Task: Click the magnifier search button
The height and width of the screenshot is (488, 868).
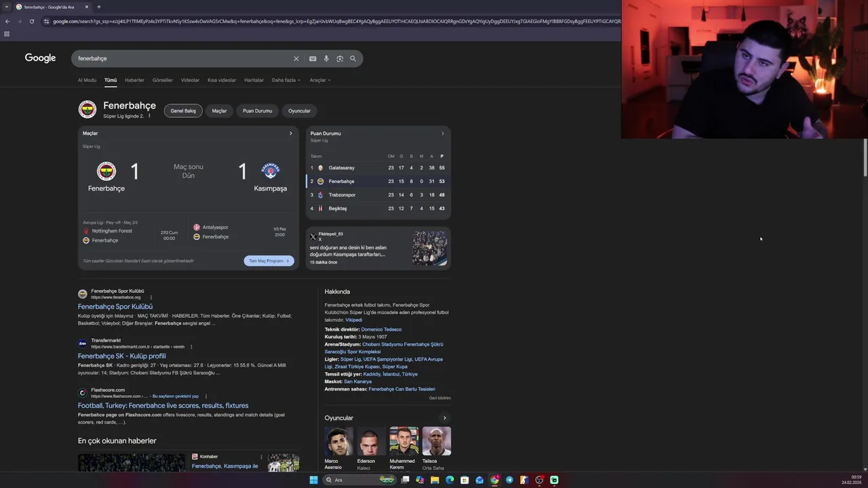Action: pos(353,58)
